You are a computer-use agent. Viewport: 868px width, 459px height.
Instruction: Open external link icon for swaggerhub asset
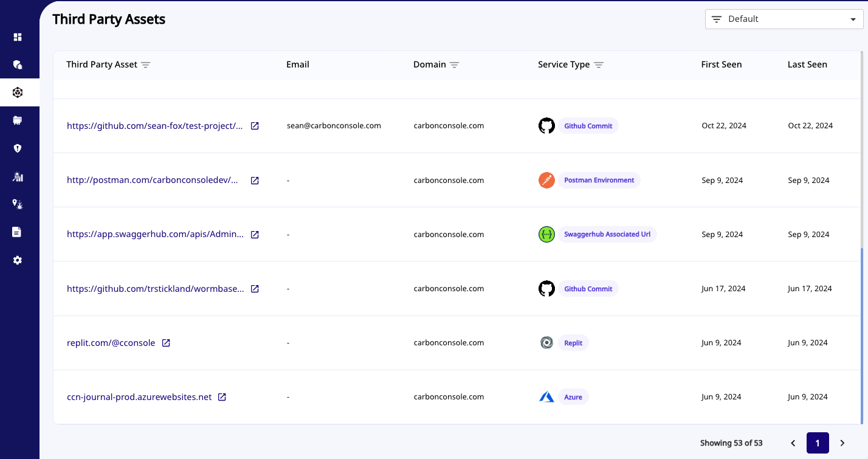255,235
